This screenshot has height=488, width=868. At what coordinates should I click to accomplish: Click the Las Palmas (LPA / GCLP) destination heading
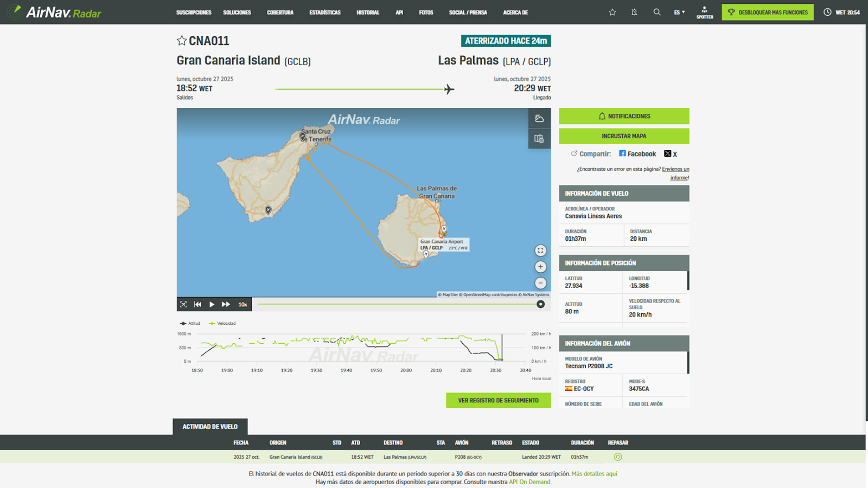click(494, 61)
